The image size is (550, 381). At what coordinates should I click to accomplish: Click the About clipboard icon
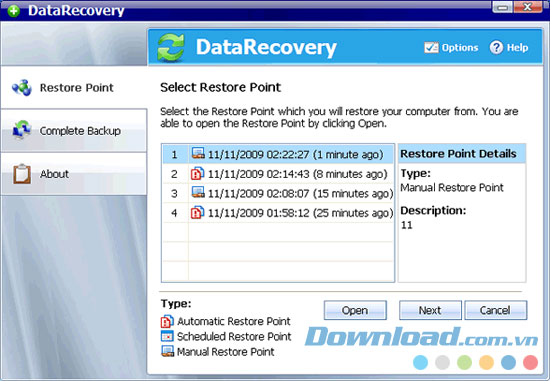click(22, 174)
